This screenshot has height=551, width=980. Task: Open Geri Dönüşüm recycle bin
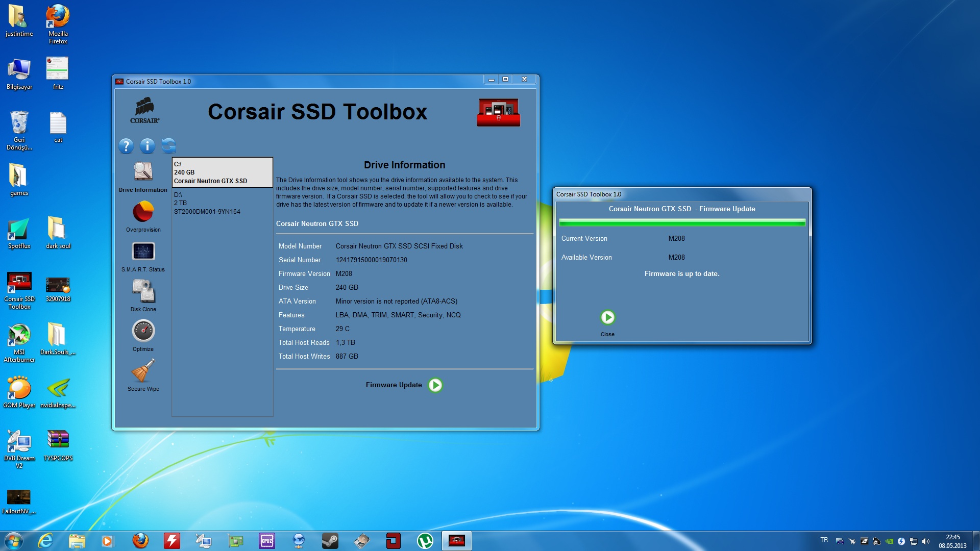[x=19, y=131]
